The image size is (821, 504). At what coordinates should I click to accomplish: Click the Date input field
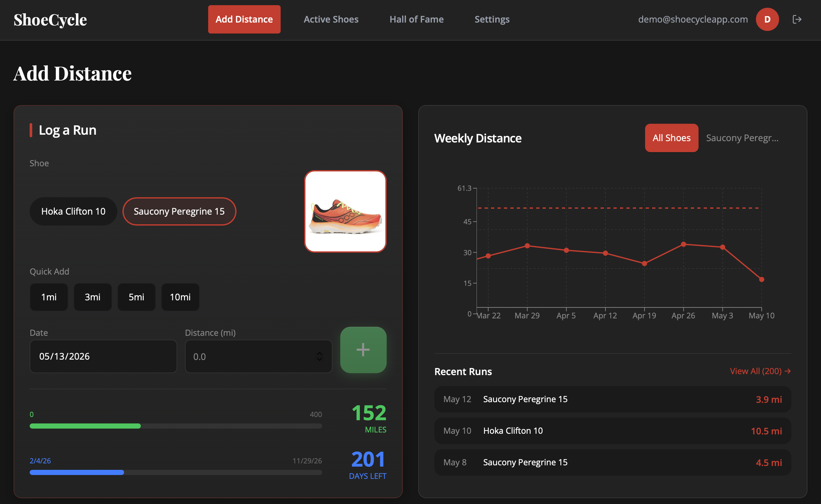[x=103, y=356]
